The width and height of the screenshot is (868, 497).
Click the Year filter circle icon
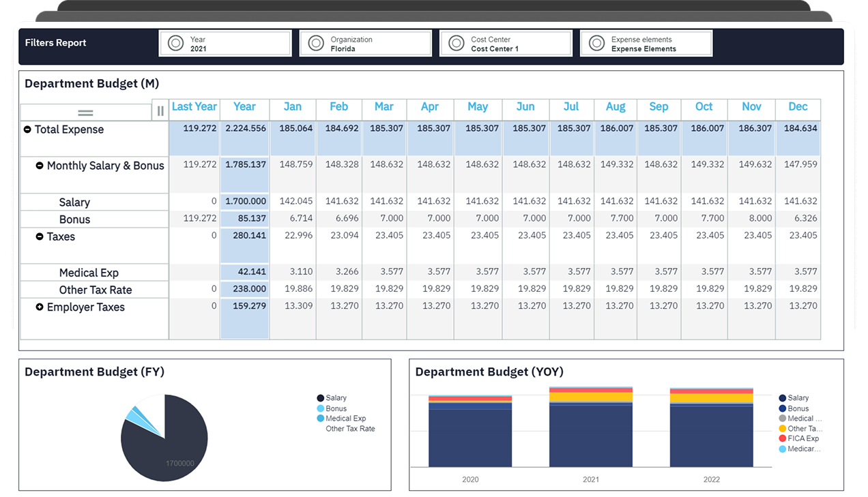(x=175, y=44)
